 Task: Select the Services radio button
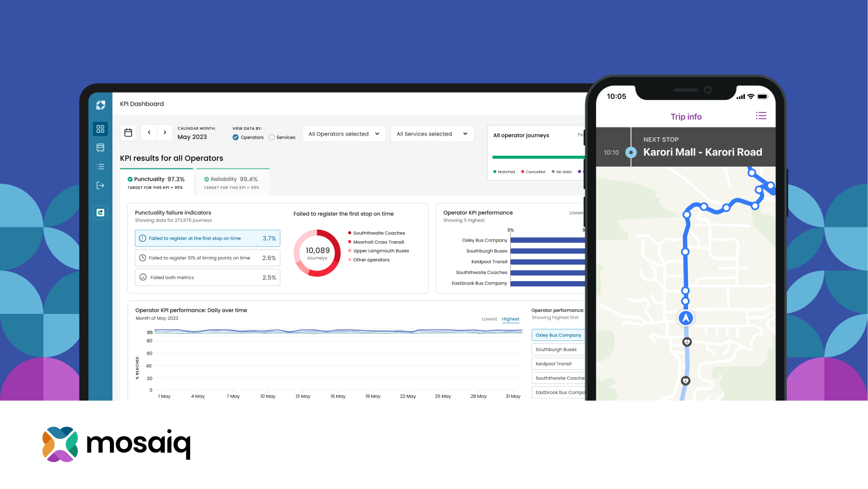(x=272, y=137)
